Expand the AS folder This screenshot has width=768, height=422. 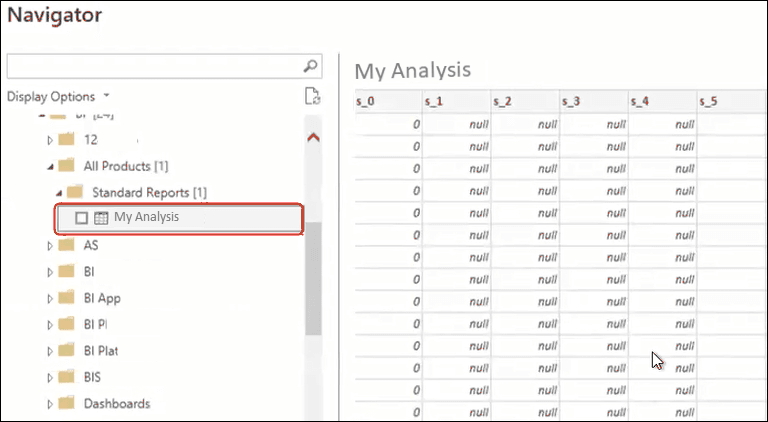click(x=50, y=246)
